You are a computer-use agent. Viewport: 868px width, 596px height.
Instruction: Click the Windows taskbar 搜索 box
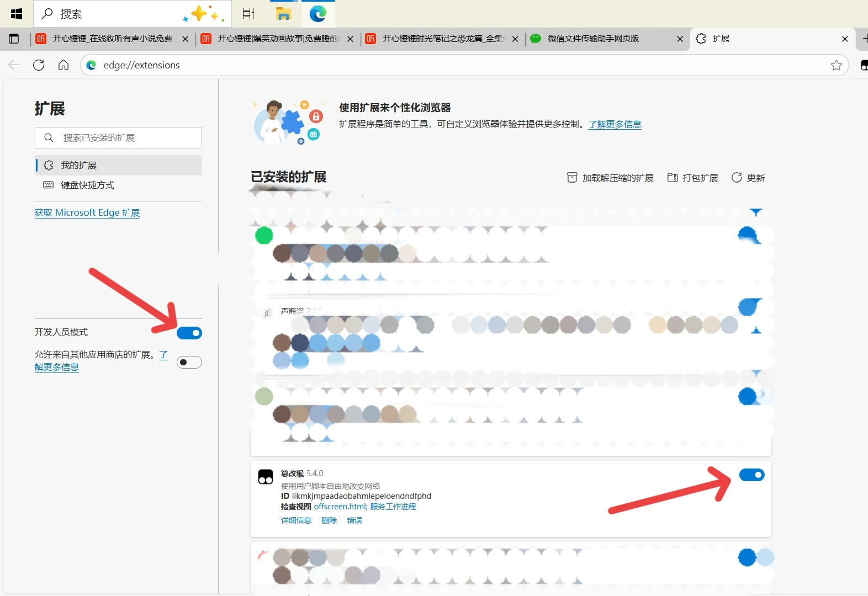tap(133, 14)
